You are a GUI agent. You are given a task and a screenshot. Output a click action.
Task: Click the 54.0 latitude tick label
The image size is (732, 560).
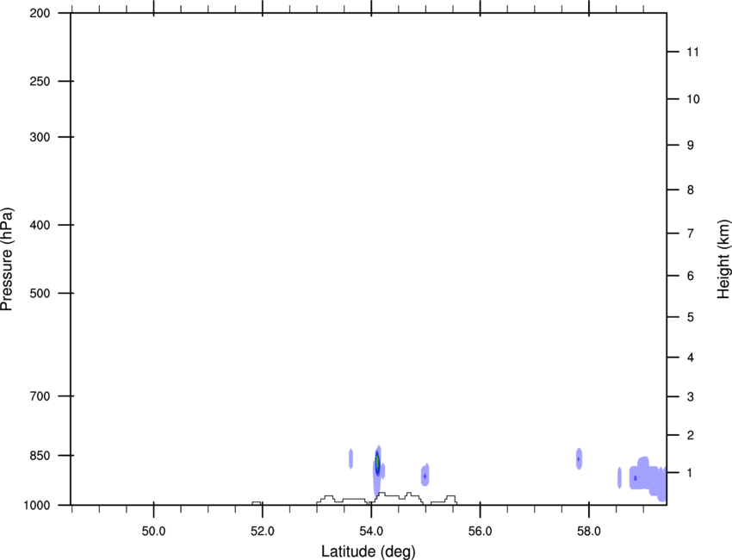pyautogui.click(x=371, y=532)
